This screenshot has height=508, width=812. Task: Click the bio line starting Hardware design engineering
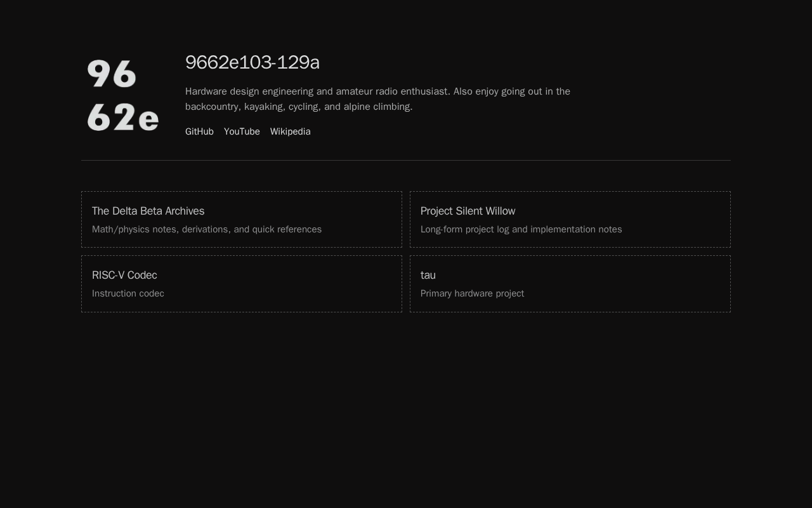coord(377,91)
